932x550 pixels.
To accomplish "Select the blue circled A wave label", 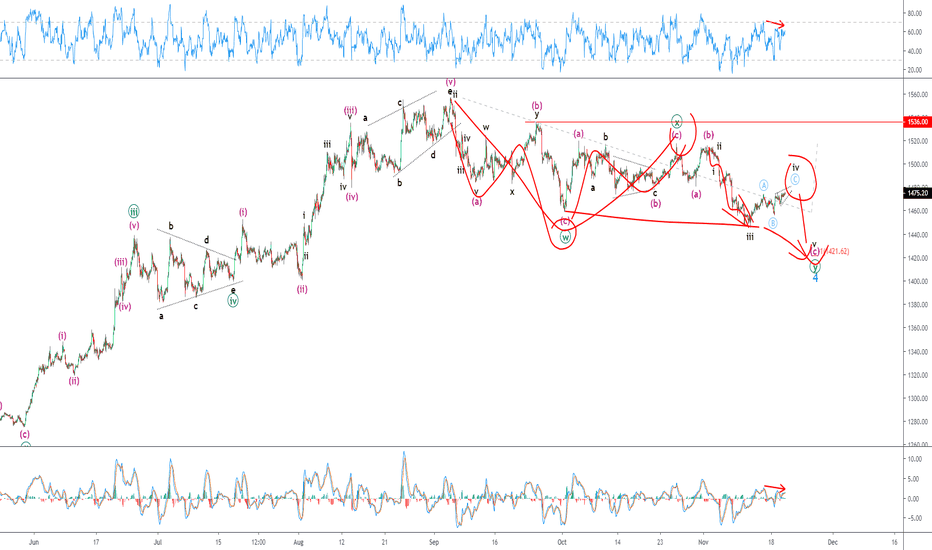I will pyautogui.click(x=764, y=185).
